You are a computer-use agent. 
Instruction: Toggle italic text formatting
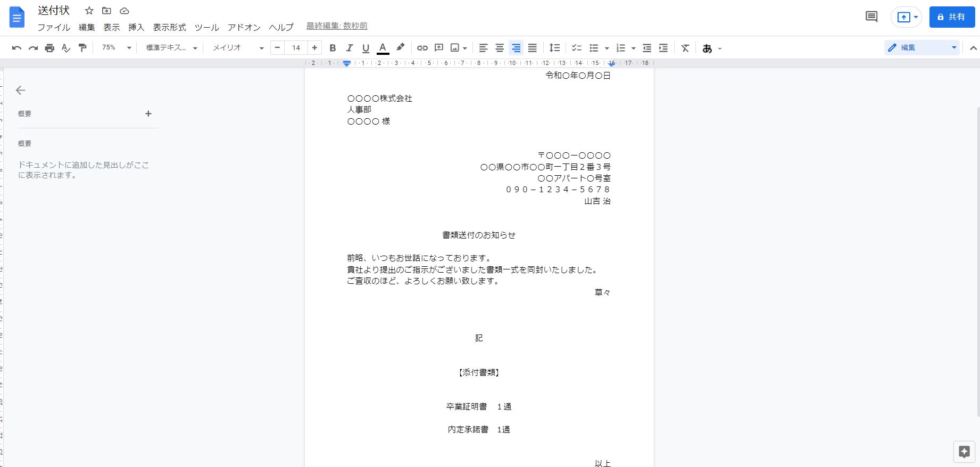(349, 48)
